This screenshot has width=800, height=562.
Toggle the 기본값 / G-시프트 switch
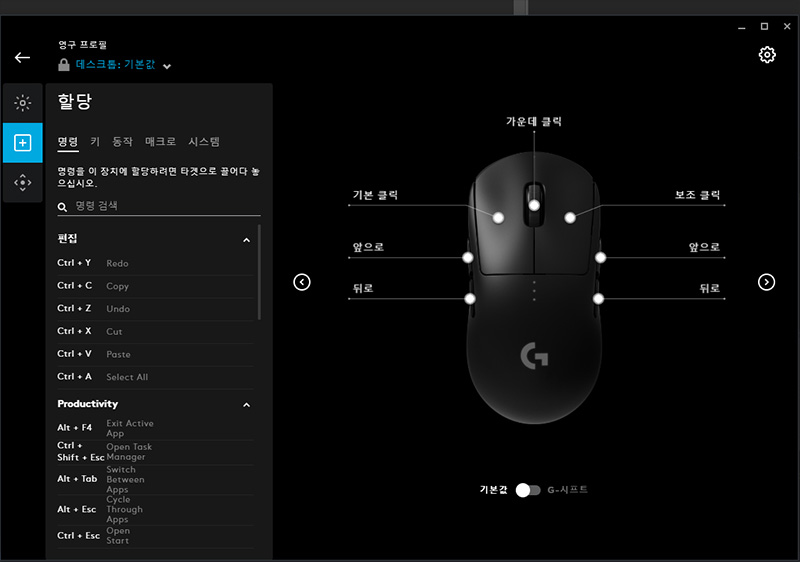coord(528,490)
